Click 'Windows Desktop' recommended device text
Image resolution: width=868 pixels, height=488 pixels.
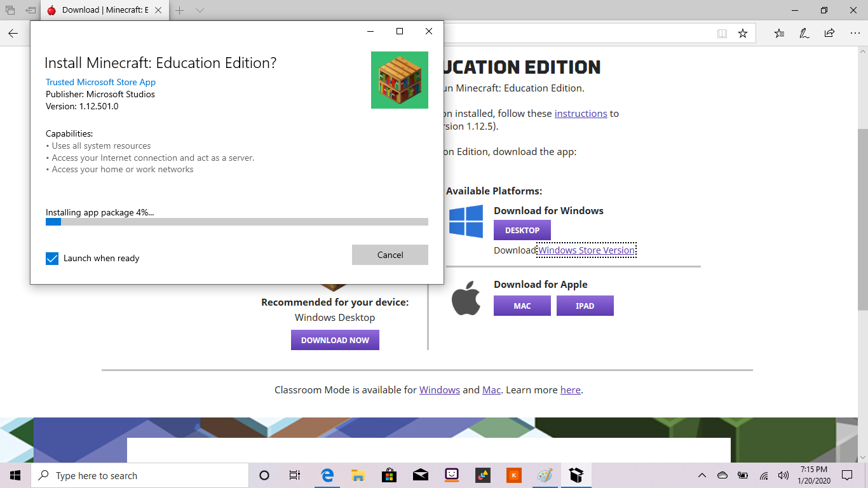tap(335, 318)
